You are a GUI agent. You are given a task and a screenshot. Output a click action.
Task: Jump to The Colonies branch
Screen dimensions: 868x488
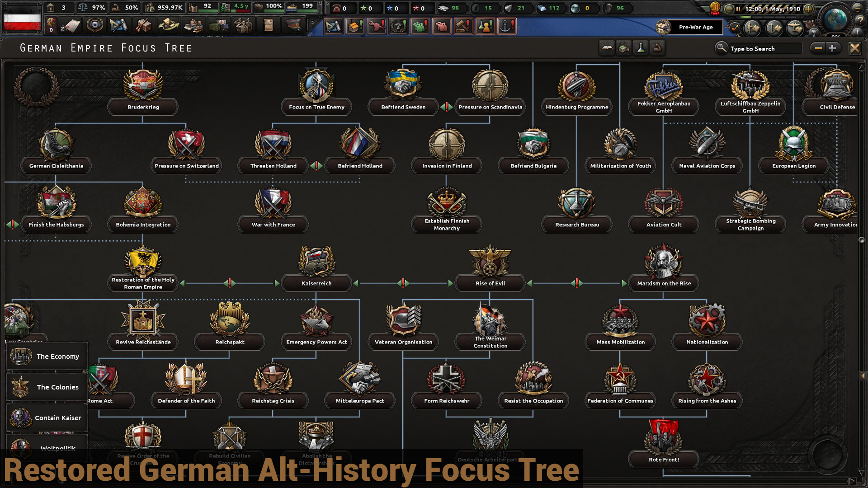[47, 387]
